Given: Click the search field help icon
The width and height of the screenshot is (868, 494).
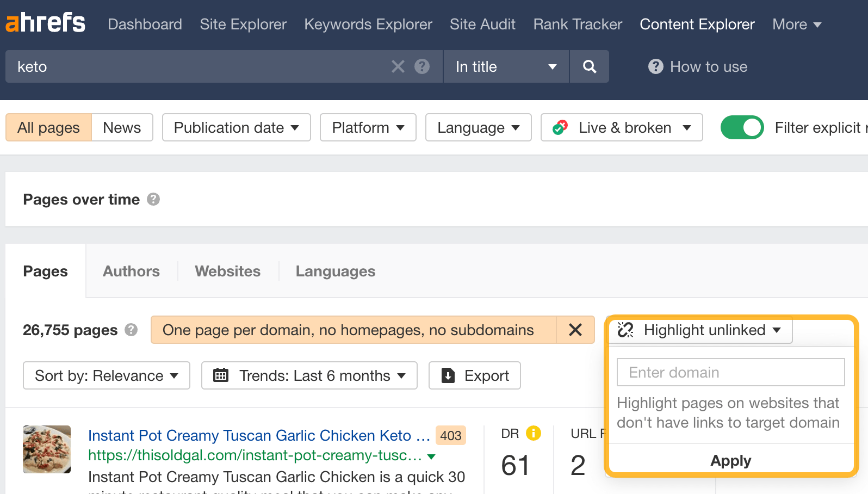Looking at the screenshot, I should pyautogui.click(x=422, y=66).
